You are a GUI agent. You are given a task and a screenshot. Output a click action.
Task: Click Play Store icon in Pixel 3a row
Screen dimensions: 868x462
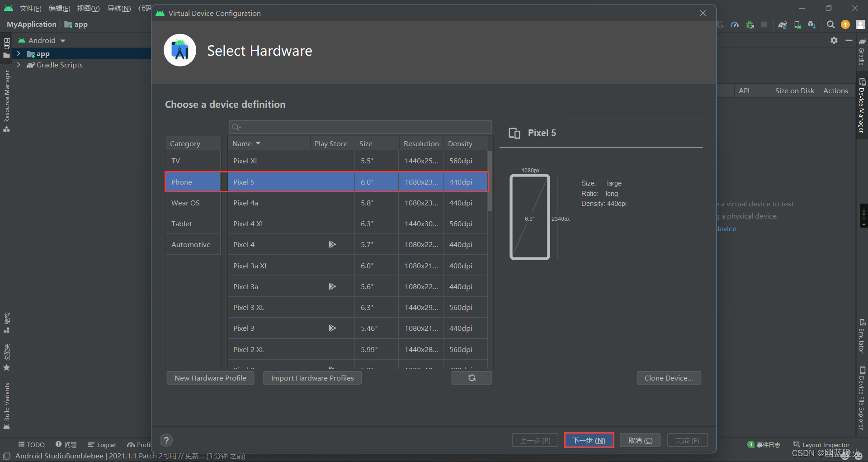332,286
